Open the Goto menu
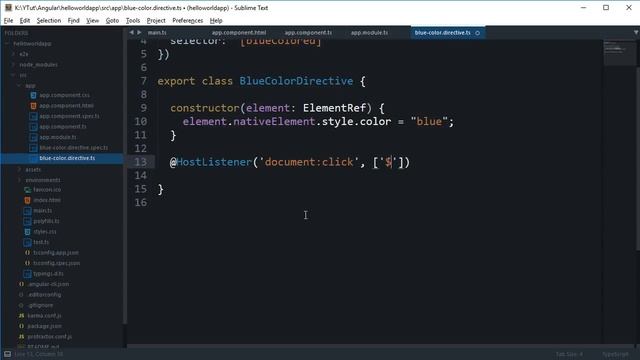This screenshot has height=360, width=640. pos(112,20)
